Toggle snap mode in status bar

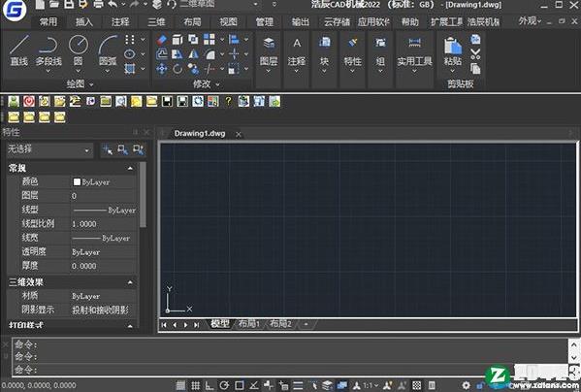pos(180,385)
